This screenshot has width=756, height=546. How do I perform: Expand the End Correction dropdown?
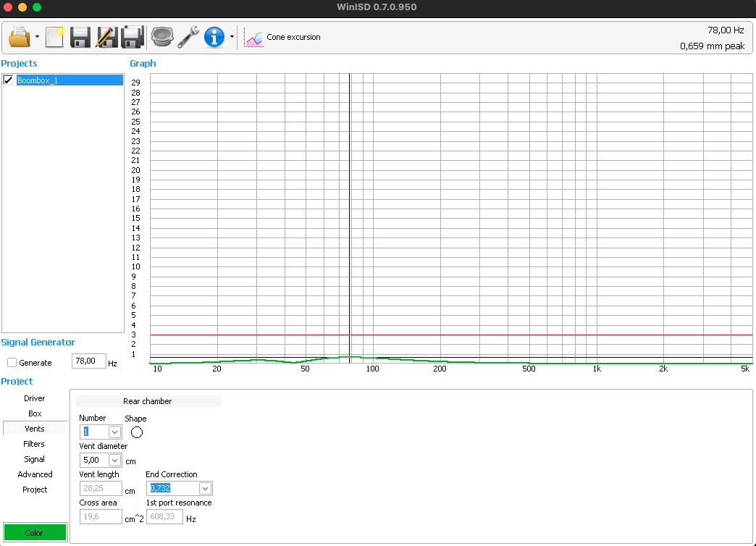pyautogui.click(x=206, y=489)
